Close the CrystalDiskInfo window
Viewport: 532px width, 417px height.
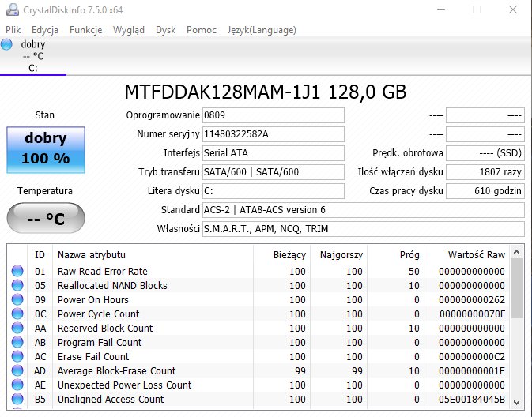pos(513,9)
